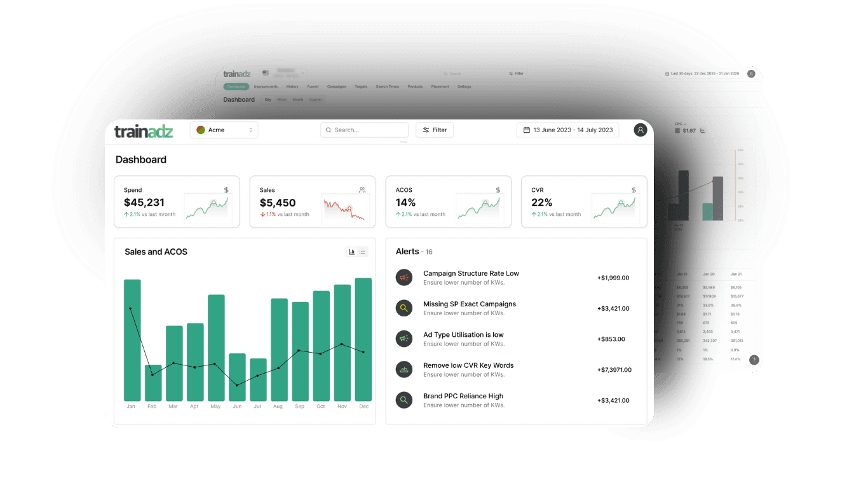
Task: Click +$3,421.00 on Missing SP Exact Campaigns row
Action: coord(613,308)
